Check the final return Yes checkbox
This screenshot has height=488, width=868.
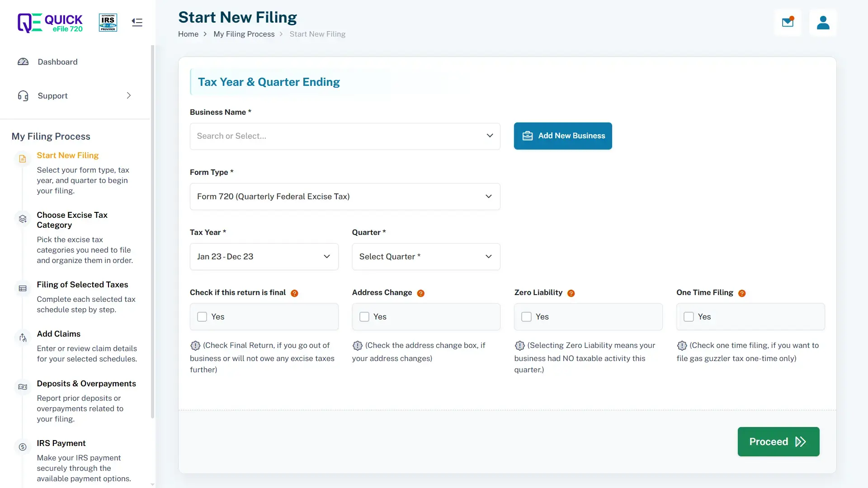(202, 317)
